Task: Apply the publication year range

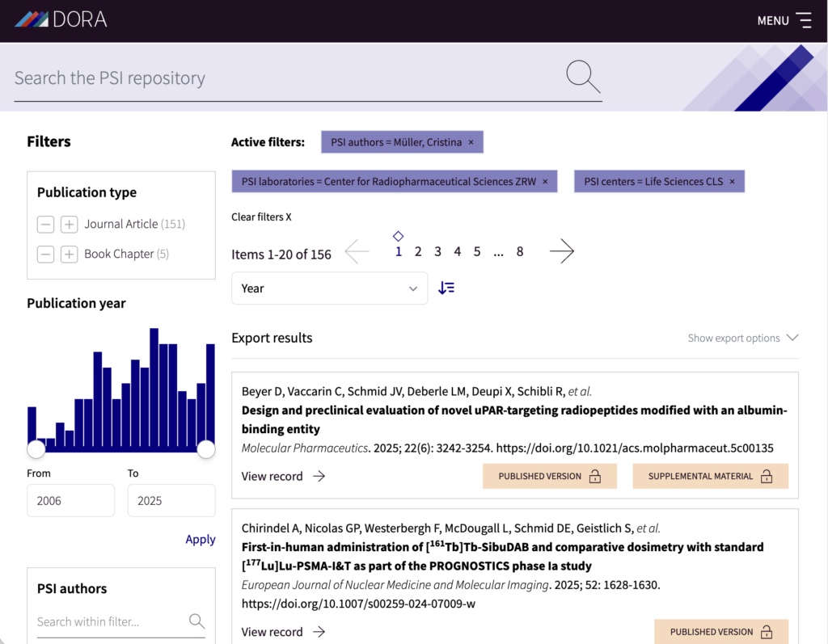Action: (x=201, y=539)
